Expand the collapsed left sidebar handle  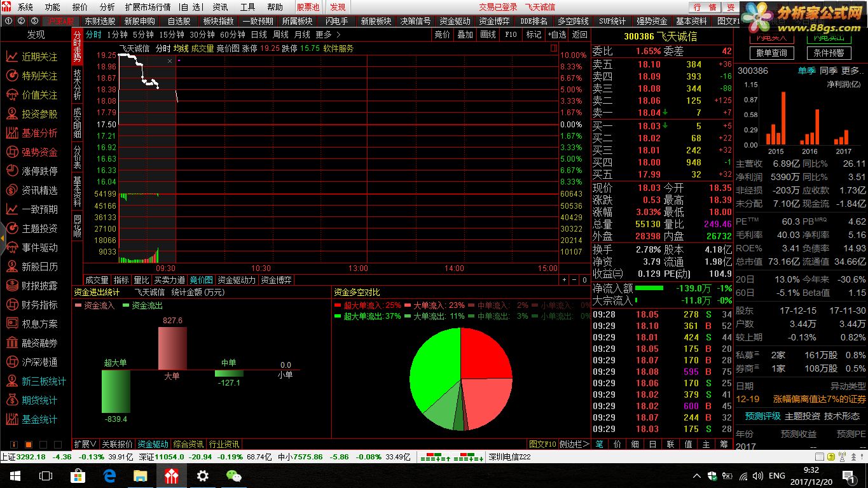click(x=3, y=238)
